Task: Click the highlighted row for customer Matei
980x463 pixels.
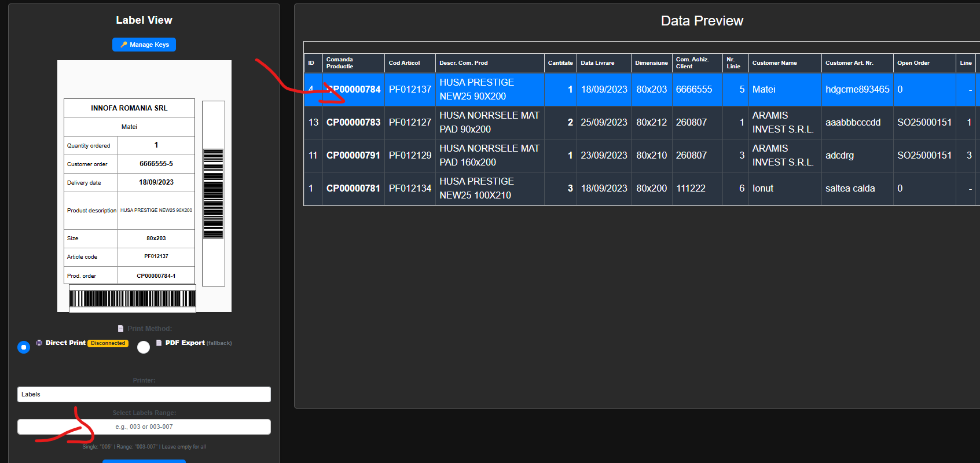Action: click(764, 90)
